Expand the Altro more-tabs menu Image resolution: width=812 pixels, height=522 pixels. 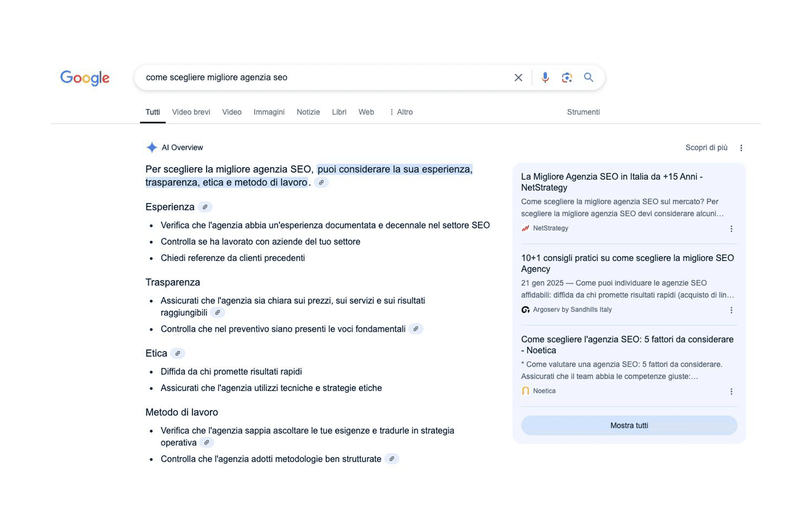[x=401, y=112]
